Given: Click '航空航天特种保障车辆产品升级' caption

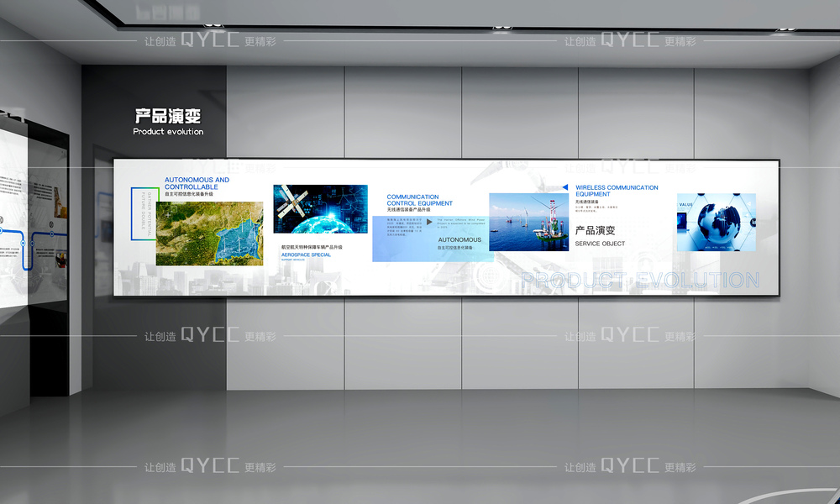Looking at the screenshot, I should (312, 248).
